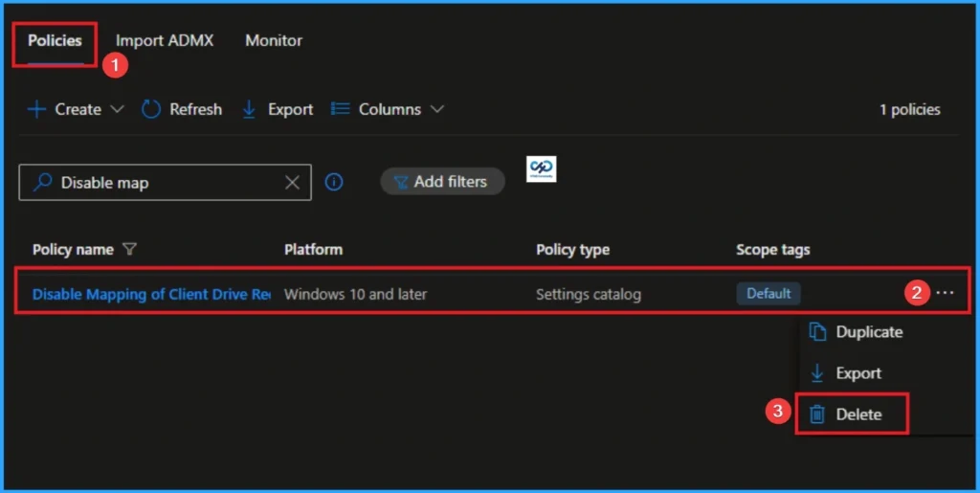Sort by Policy type column header

tap(572, 250)
